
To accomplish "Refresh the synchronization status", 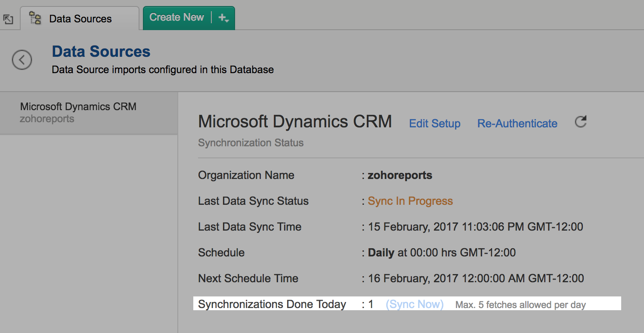I will (581, 122).
